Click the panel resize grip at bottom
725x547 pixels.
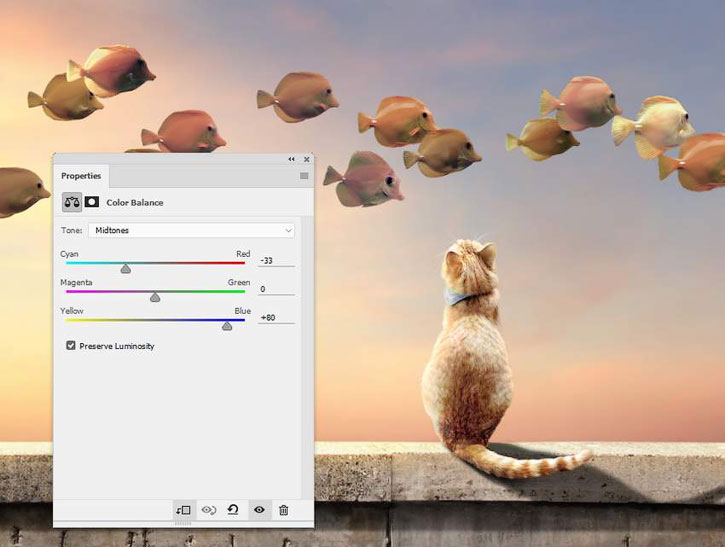(x=184, y=523)
